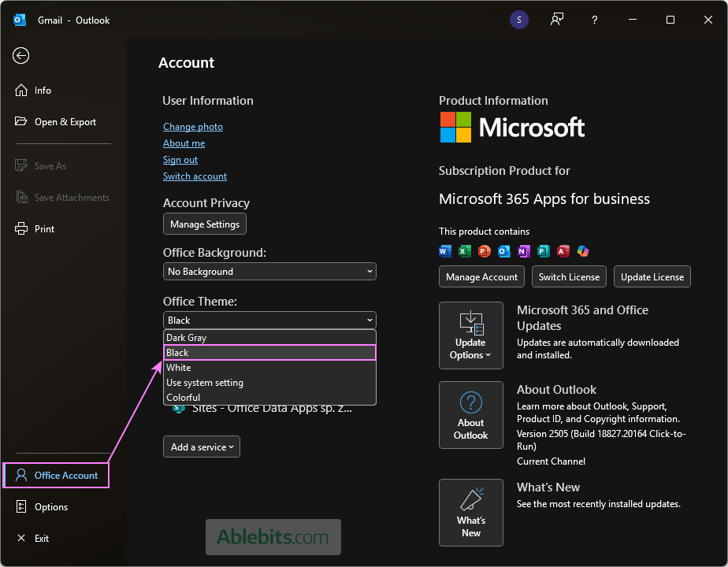Click the 'Current Channel' text

(551, 461)
